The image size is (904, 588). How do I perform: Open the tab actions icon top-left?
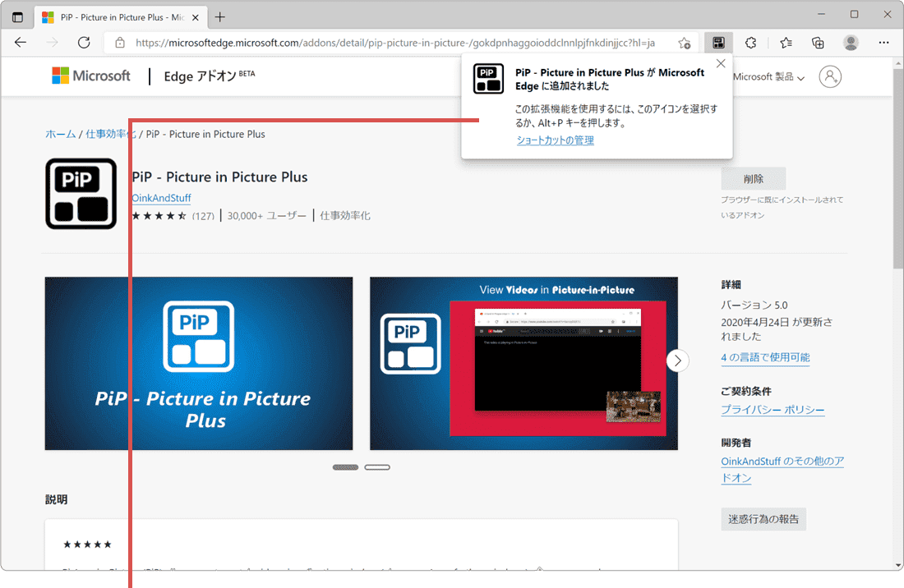17,16
